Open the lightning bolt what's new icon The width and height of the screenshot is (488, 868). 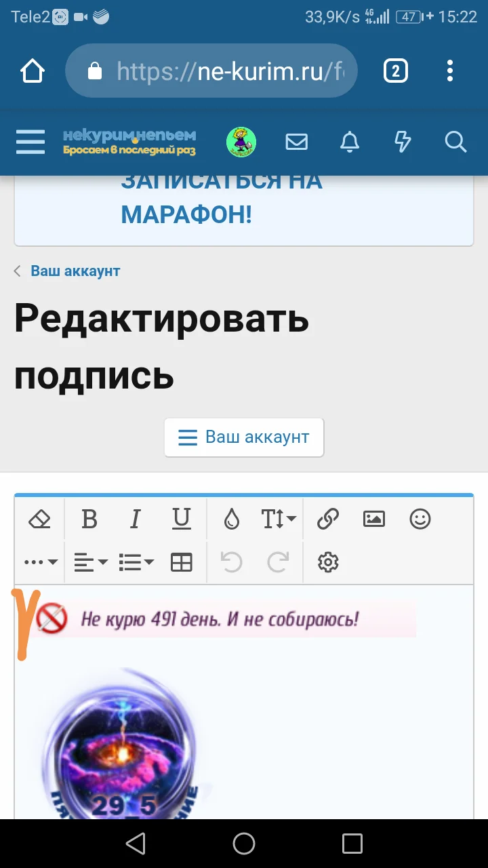click(403, 142)
